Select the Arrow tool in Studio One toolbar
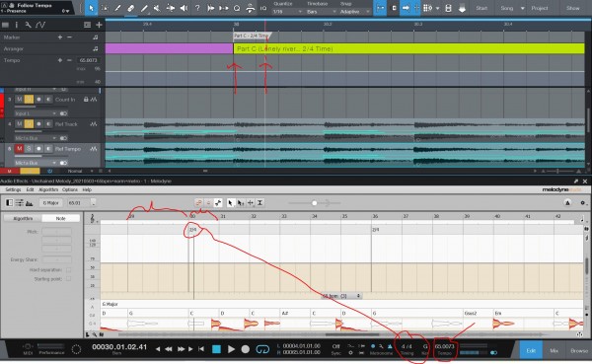Viewport: 592px width, 364px height. (91, 8)
